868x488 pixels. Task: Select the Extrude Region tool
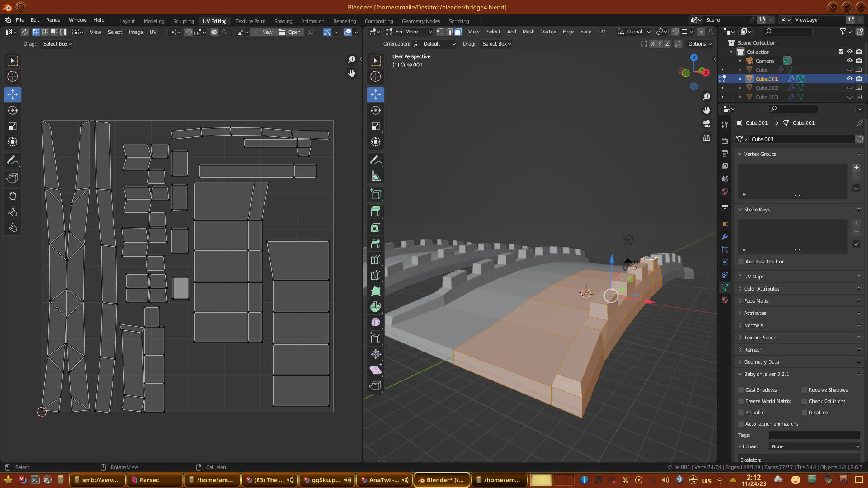click(375, 211)
